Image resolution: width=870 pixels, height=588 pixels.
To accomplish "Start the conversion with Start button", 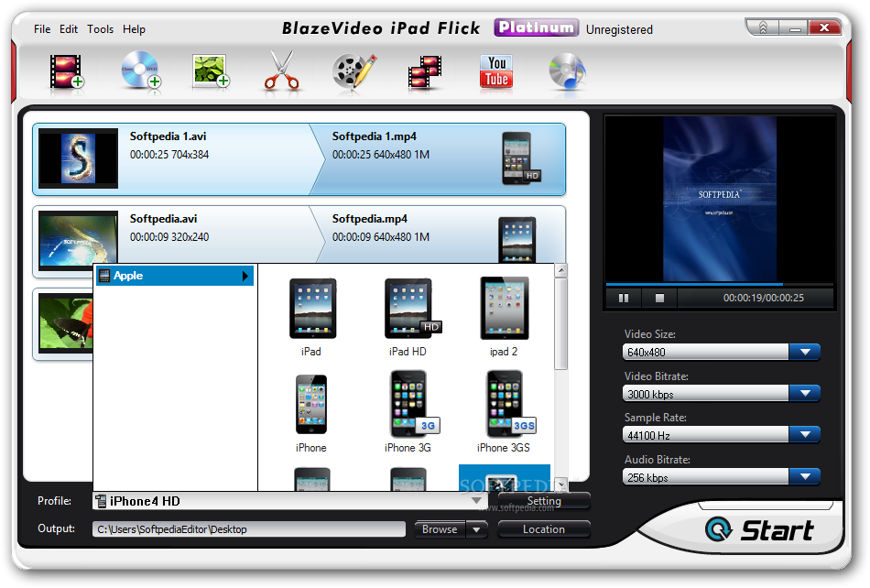I will tap(760, 529).
